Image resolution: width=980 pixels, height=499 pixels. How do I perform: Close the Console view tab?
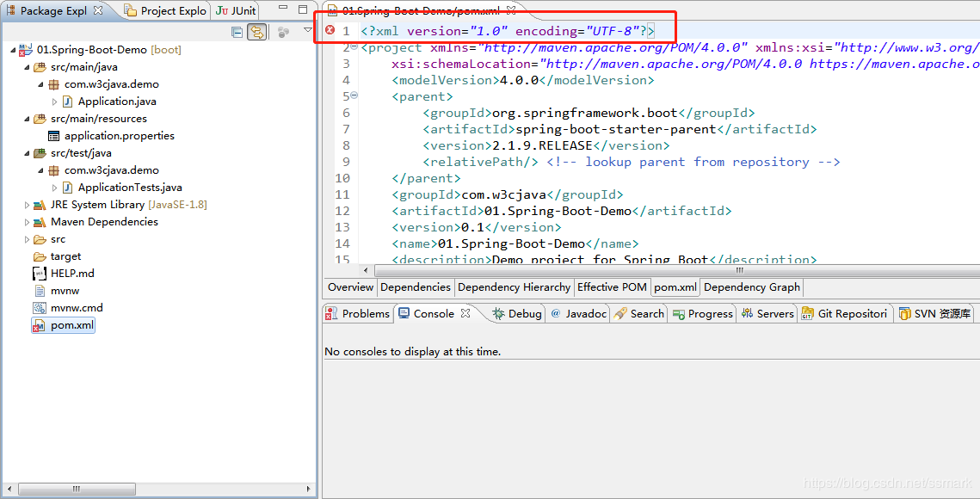[465, 313]
